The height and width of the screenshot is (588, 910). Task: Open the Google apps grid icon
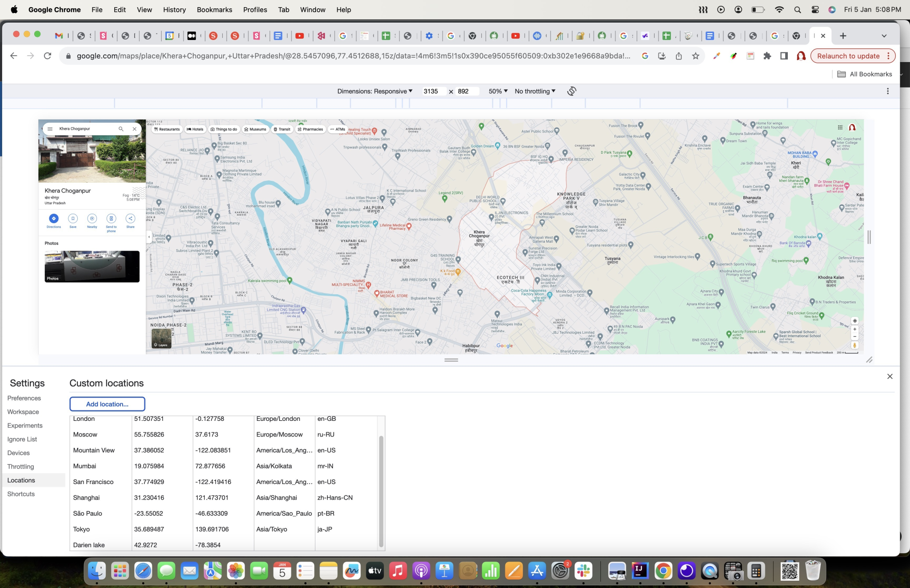pos(840,128)
